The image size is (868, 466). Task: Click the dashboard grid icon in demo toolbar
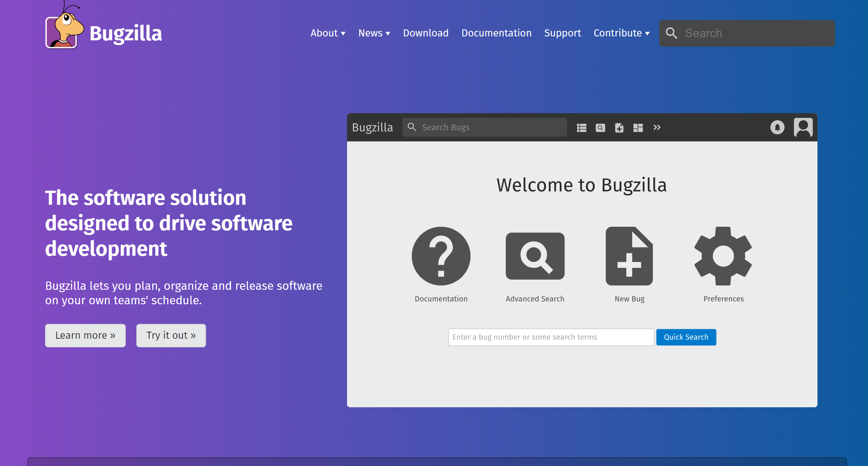[638, 128]
